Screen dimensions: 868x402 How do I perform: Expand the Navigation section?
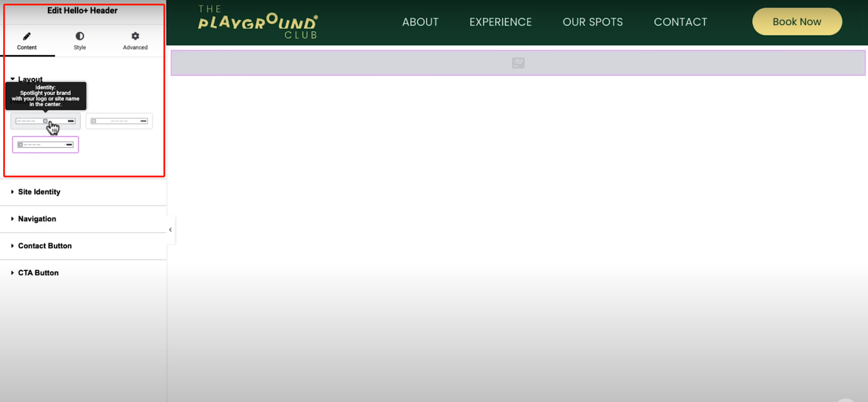(x=37, y=219)
